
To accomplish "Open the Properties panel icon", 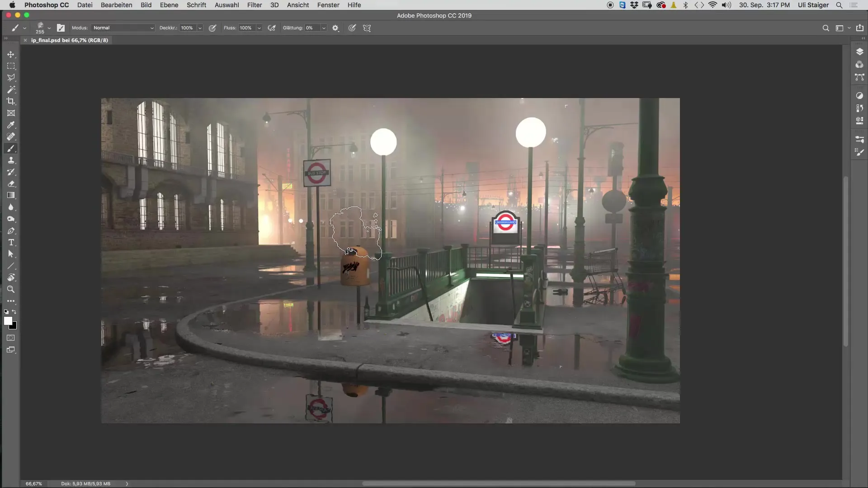I will click(859, 121).
